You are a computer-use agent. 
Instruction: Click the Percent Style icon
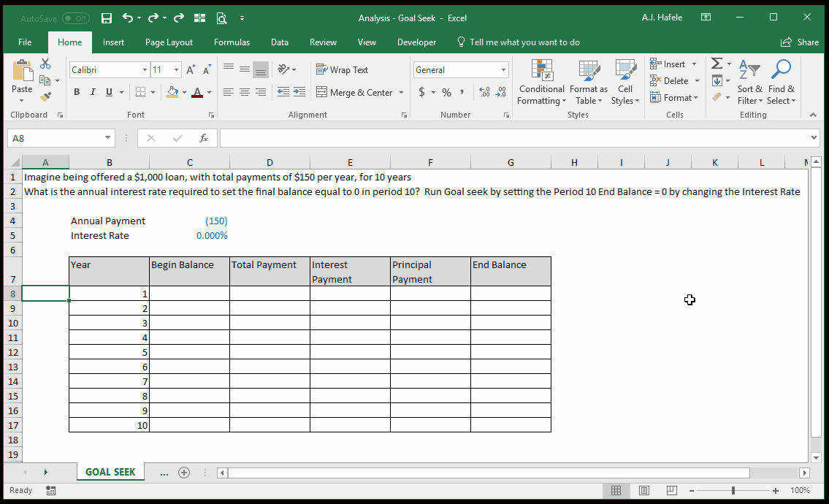point(447,92)
